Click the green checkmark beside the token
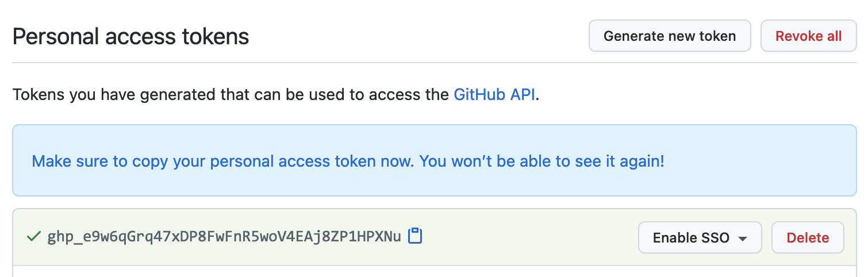 [34, 236]
